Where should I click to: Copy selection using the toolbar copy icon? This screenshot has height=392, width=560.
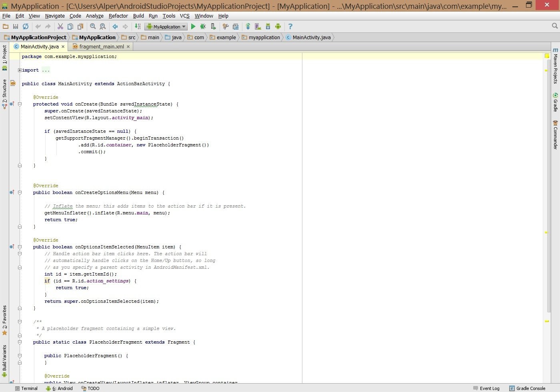70,26
